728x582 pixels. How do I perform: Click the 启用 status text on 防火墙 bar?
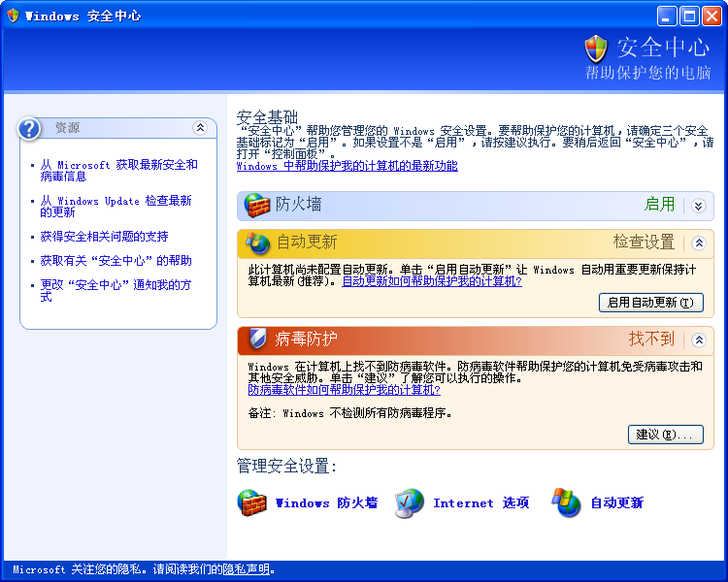[659, 205]
